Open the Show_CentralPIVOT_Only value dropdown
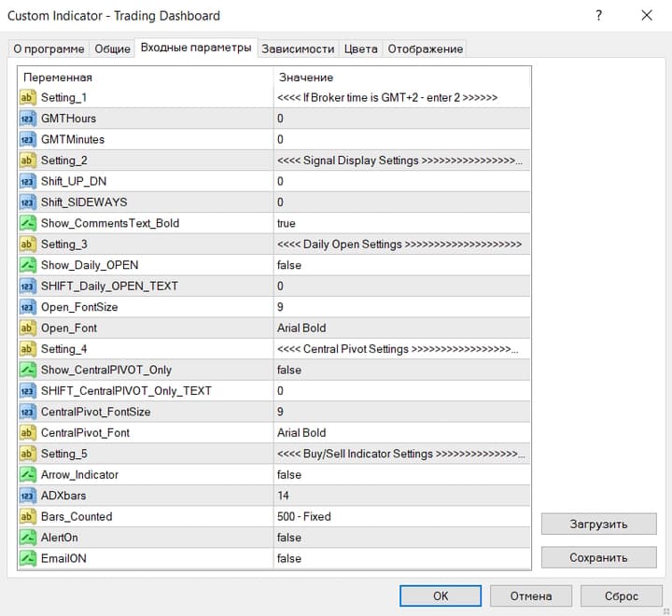This screenshot has width=672, height=616. (401, 370)
